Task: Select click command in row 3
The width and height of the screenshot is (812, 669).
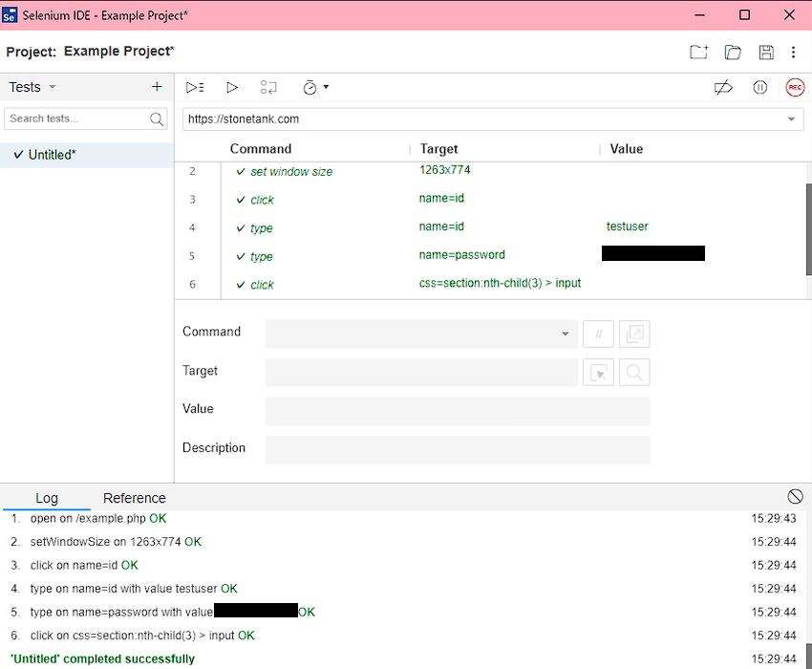Action: point(262,200)
